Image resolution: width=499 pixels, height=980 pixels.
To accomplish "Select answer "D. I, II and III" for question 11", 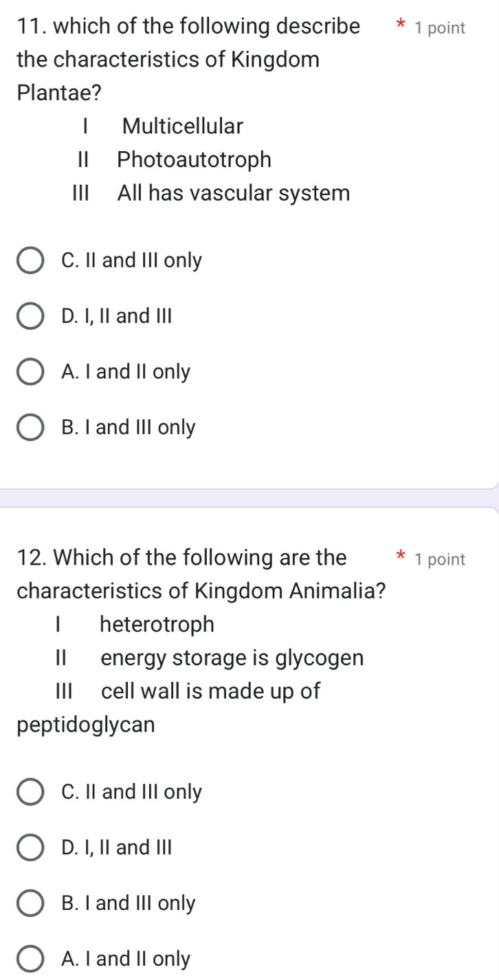I will point(30,316).
